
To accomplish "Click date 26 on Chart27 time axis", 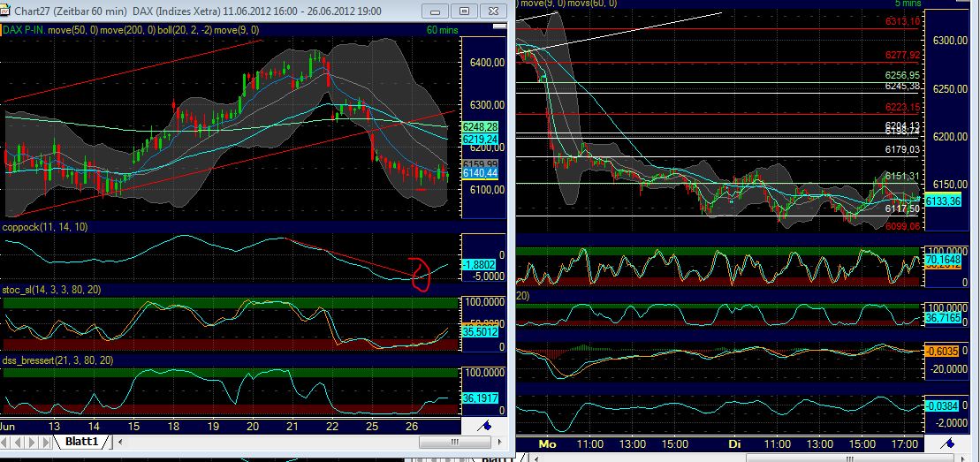I will 411,427.
